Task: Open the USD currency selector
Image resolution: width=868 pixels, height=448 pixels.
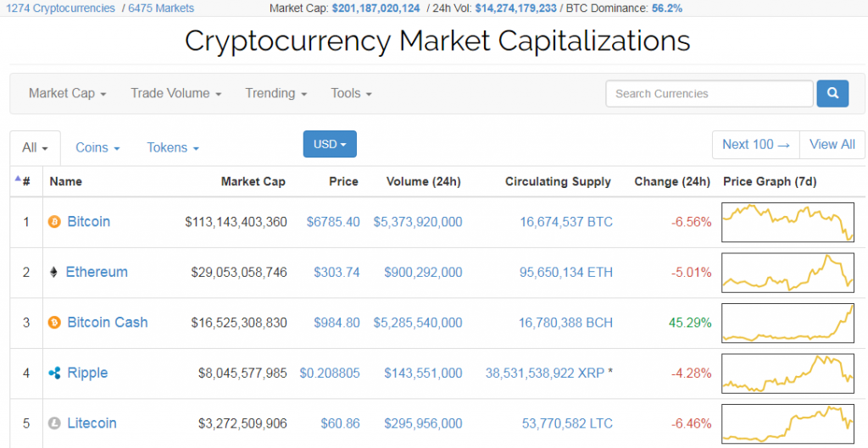Action: tap(330, 144)
